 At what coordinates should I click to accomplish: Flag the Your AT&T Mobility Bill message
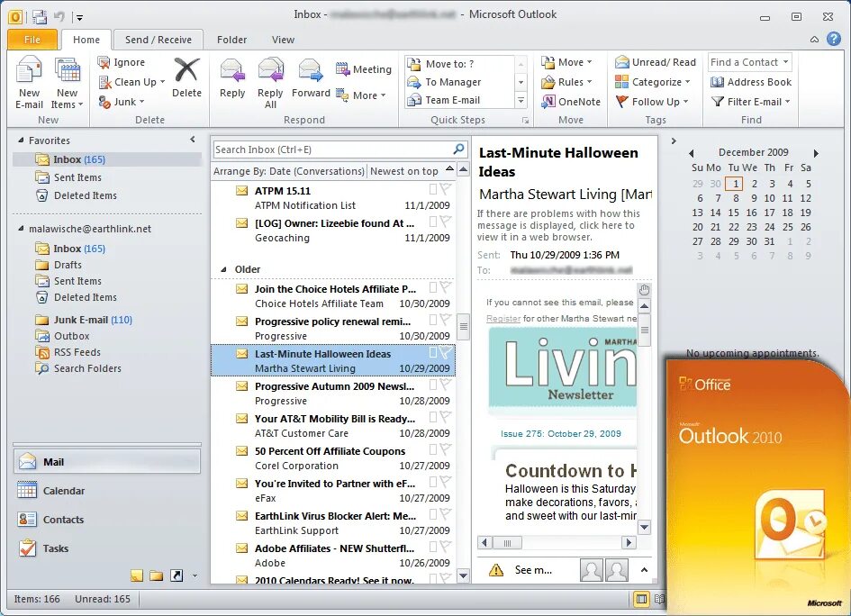click(446, 417)
